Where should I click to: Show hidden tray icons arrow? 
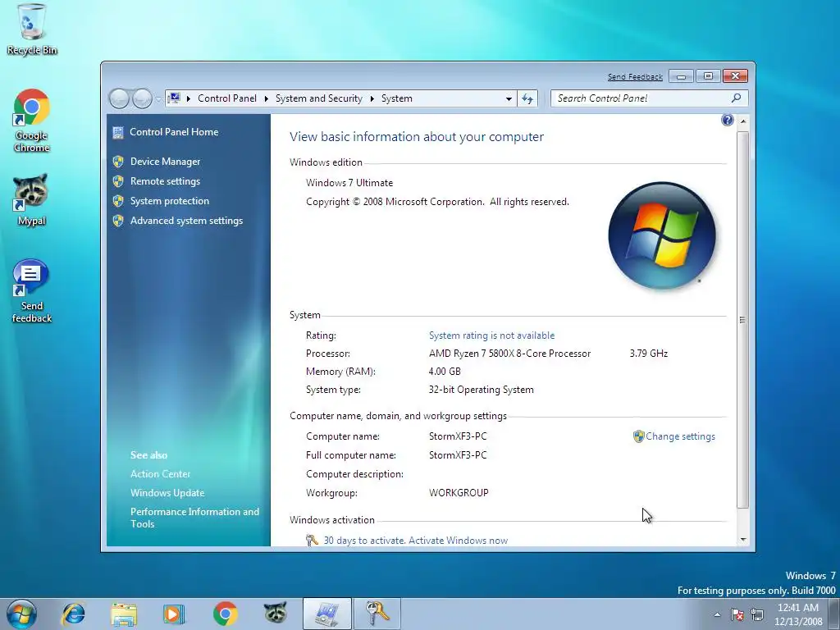[x=717, y=614]
